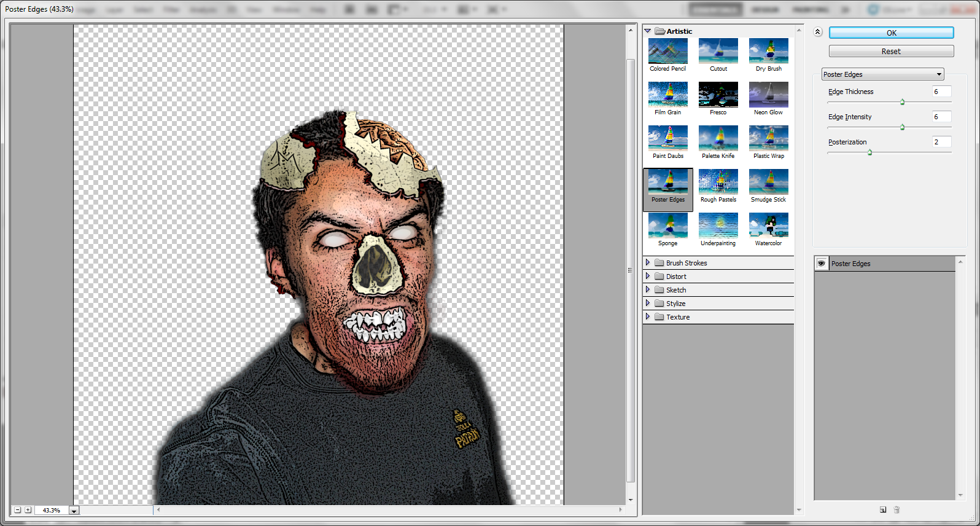Click the Posterization label
The image size is (980, 526).
(x=847, y=142)
